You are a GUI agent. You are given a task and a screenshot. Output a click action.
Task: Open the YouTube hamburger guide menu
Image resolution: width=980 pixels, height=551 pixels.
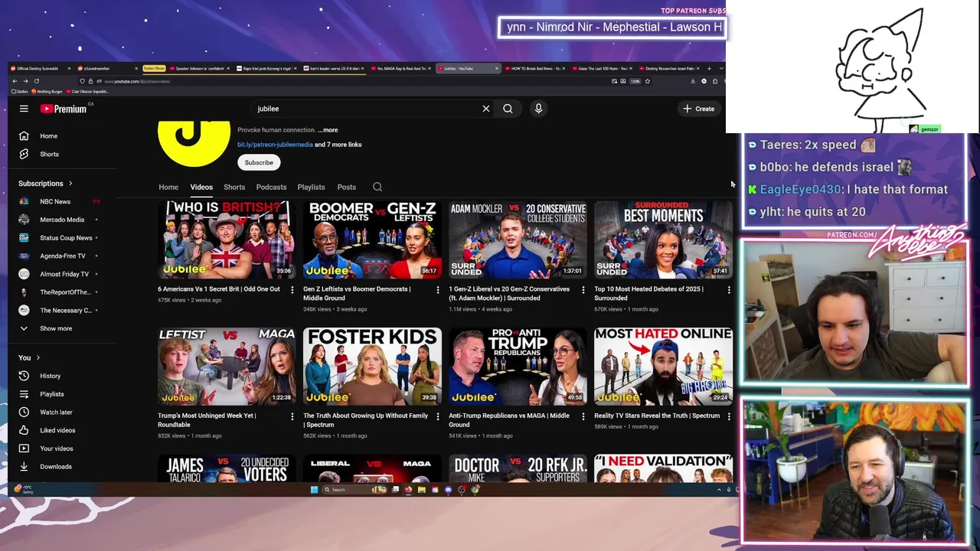tap(24, 109)
